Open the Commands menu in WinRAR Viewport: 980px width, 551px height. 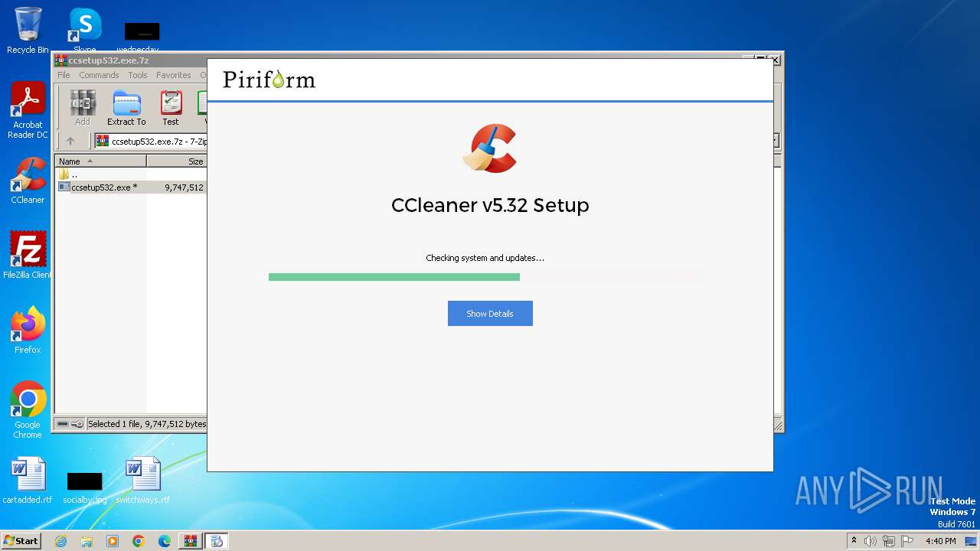point(99,75)
